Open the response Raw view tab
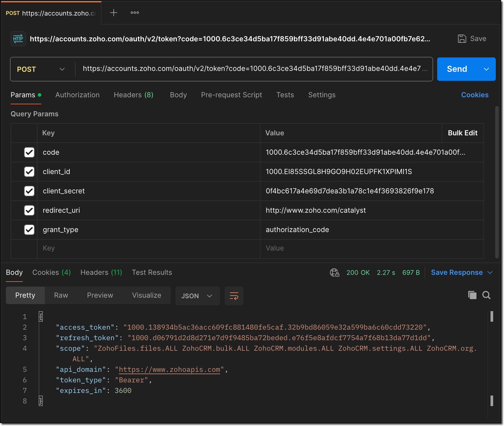The image size is (504, 426). 61,295
